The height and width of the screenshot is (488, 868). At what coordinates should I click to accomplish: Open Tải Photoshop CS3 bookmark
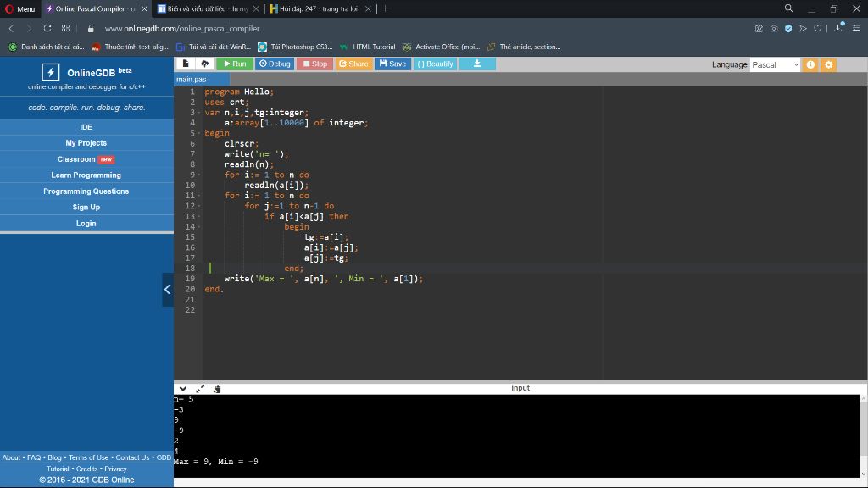295,47
